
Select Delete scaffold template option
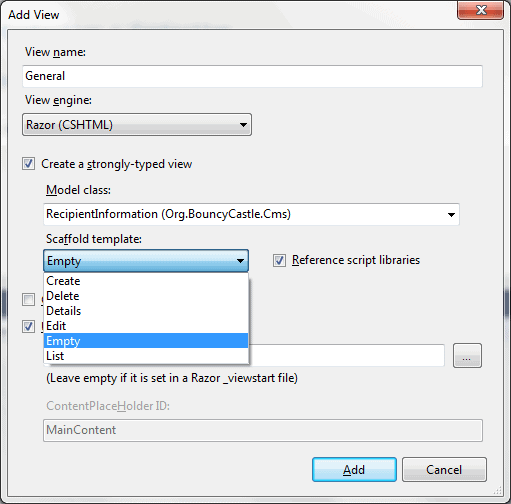146,296
